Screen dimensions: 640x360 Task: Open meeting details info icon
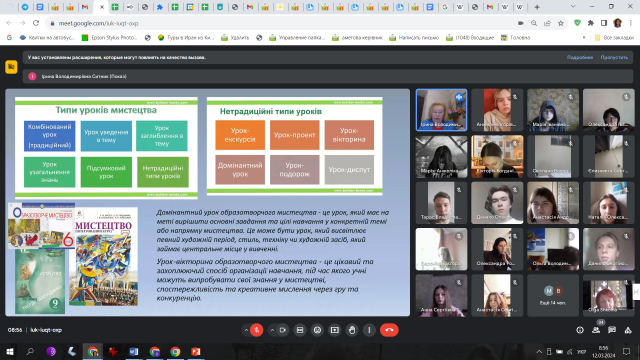[x=580, y=330]
